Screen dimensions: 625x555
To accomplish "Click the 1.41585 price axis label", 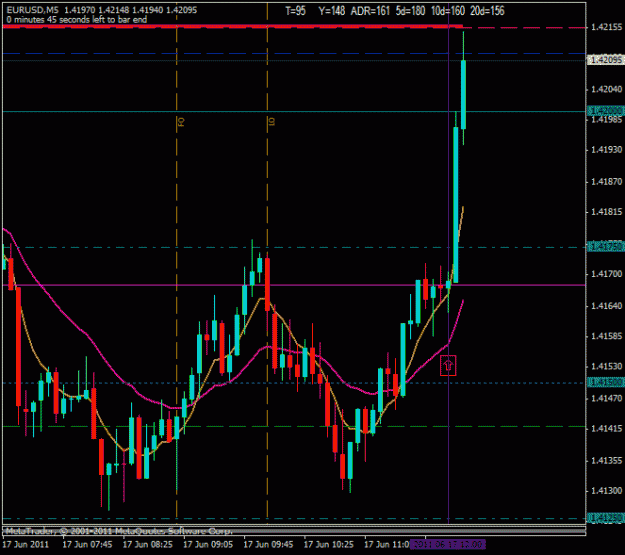I will (x=606, y=336).
